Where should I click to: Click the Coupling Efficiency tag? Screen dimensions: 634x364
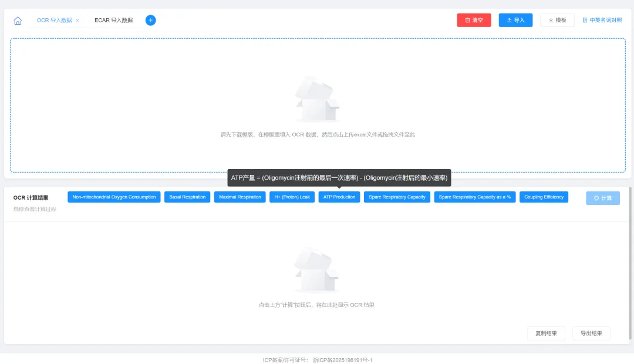coord(544,197)
